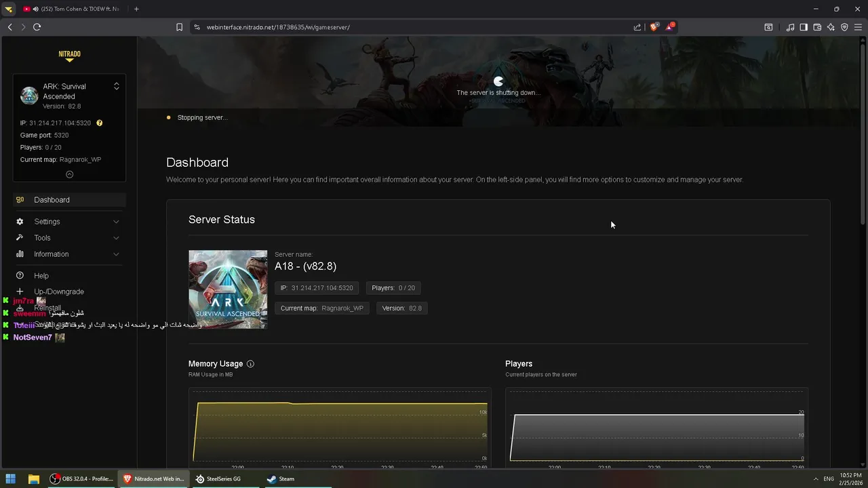Toggle the browser sidebar
This screenshot has height=488, width=868.
(804, 27)
